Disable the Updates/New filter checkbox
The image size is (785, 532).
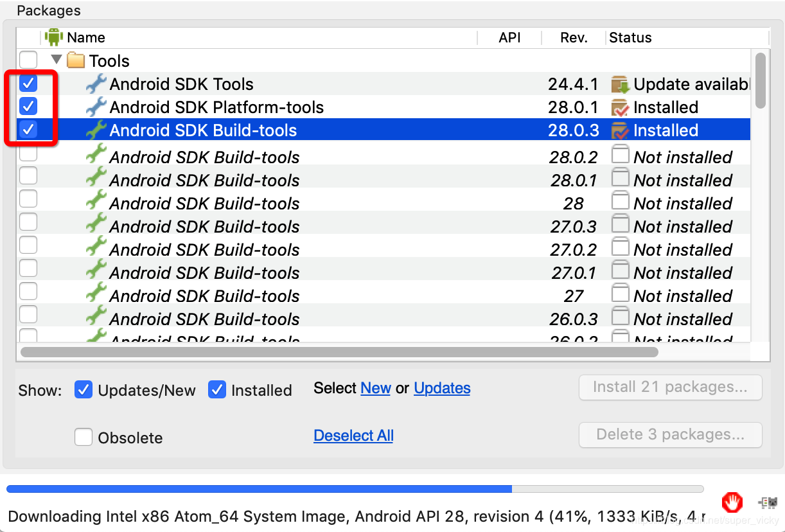[84, 390]
